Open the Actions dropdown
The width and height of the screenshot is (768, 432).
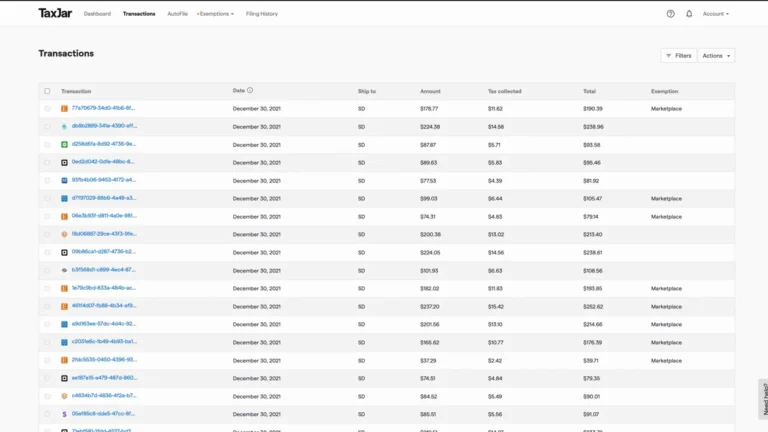pos(716,56)
